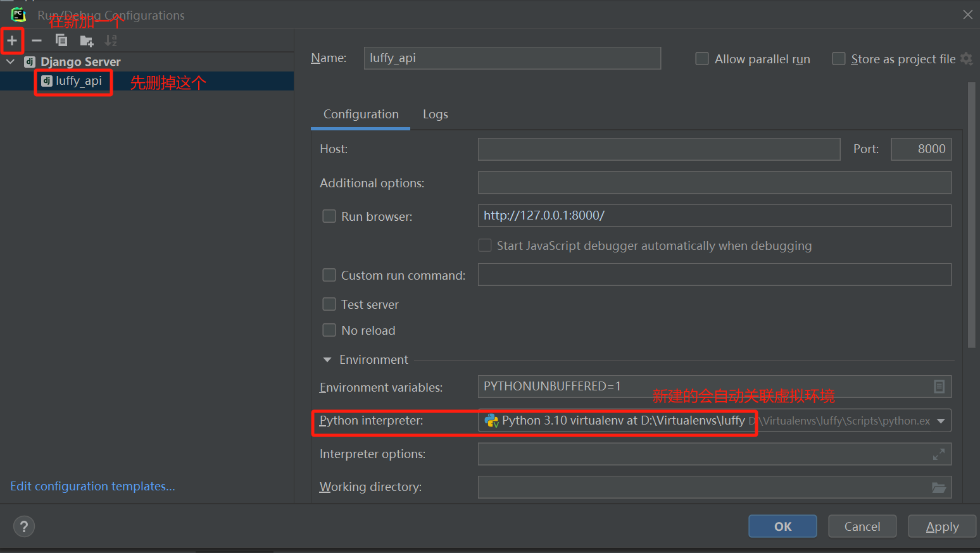Collapse the Environment section

click(x=327, y=360)
